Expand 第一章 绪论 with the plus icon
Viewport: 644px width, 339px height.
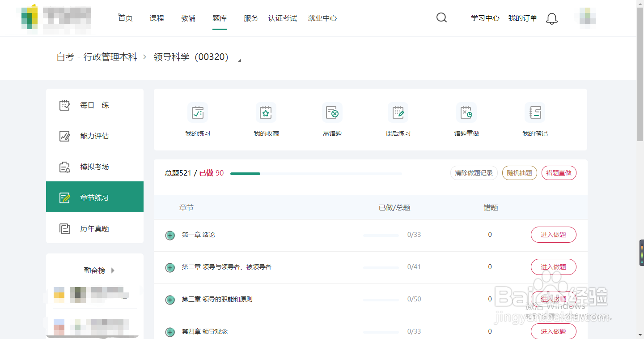click(x=170, y=235)
